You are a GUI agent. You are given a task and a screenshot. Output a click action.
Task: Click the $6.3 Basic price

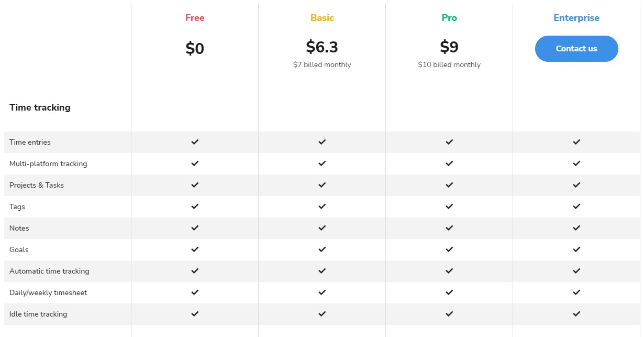click(322, 47)
